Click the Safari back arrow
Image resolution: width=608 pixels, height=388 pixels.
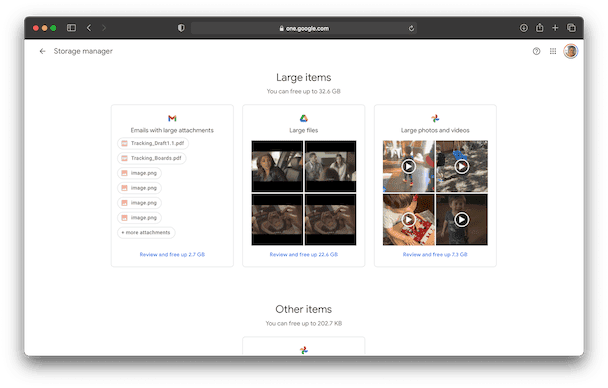[x=89, y=28]
